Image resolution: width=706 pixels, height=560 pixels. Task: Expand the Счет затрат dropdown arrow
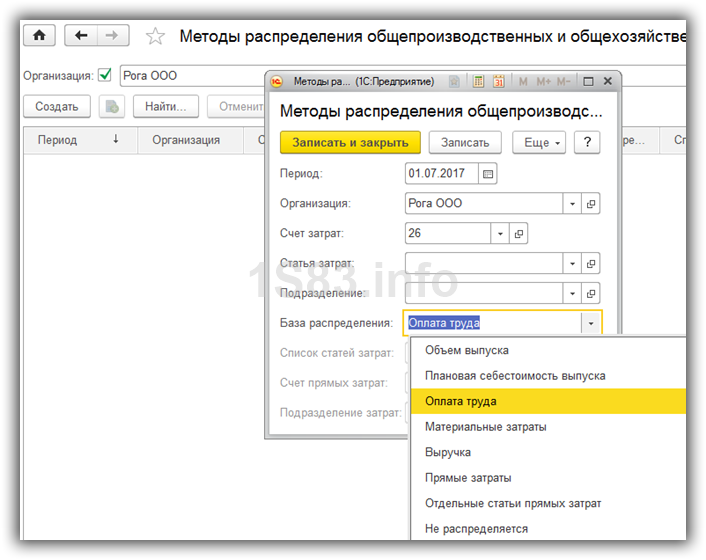click(x=500, y=234)
